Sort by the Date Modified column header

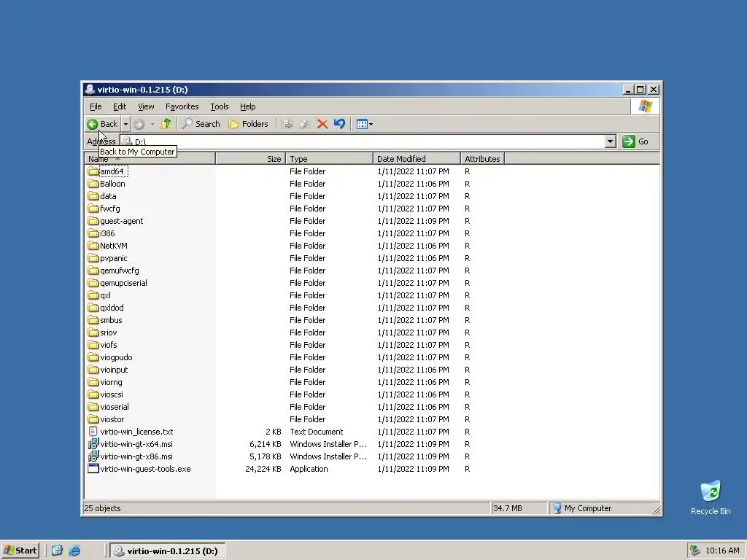point(417,159)
